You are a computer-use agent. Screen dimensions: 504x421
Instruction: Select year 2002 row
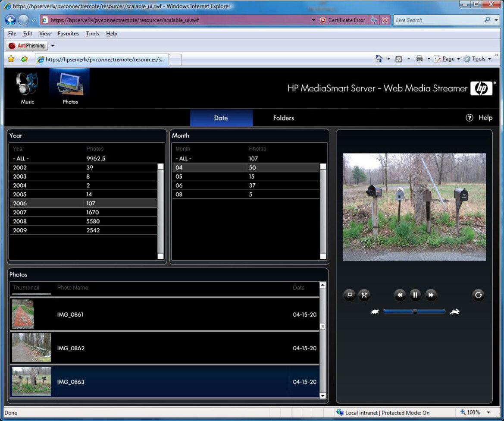(x=83, y=167)
